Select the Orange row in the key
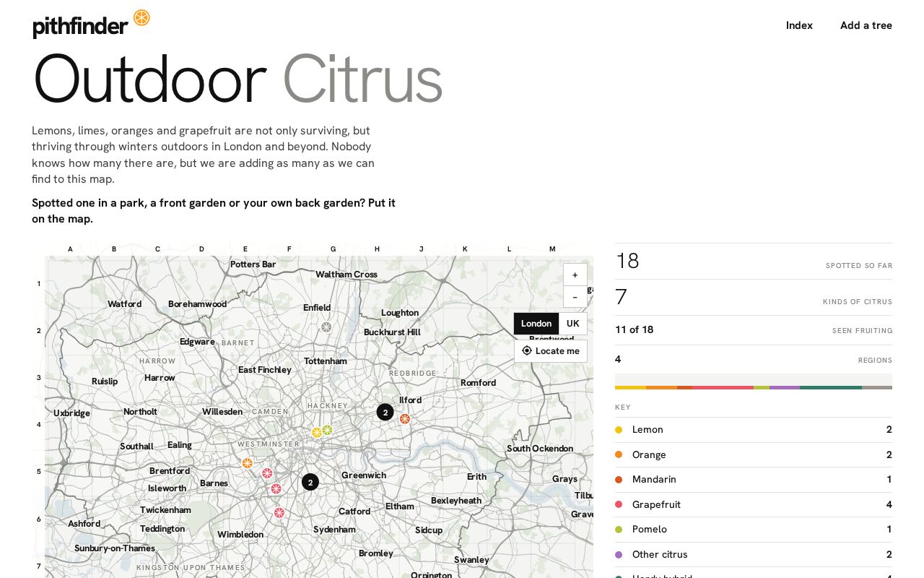The width and height of the screenshot is (924, 578). (754, 454)
